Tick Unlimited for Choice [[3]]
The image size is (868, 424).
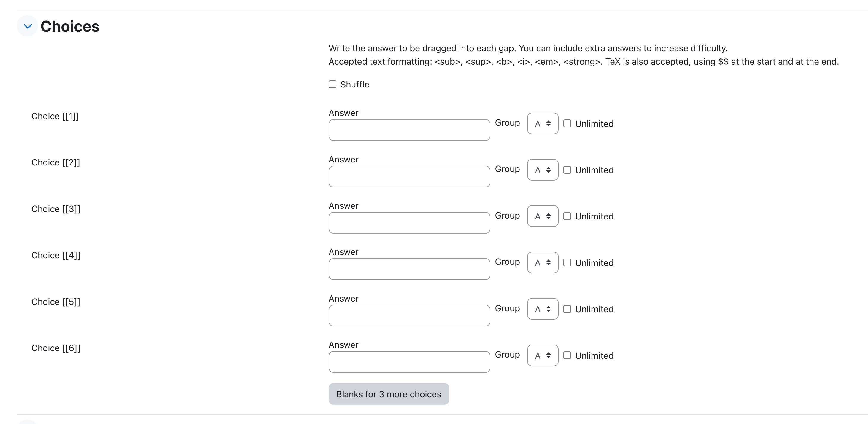tap(567, 216)
